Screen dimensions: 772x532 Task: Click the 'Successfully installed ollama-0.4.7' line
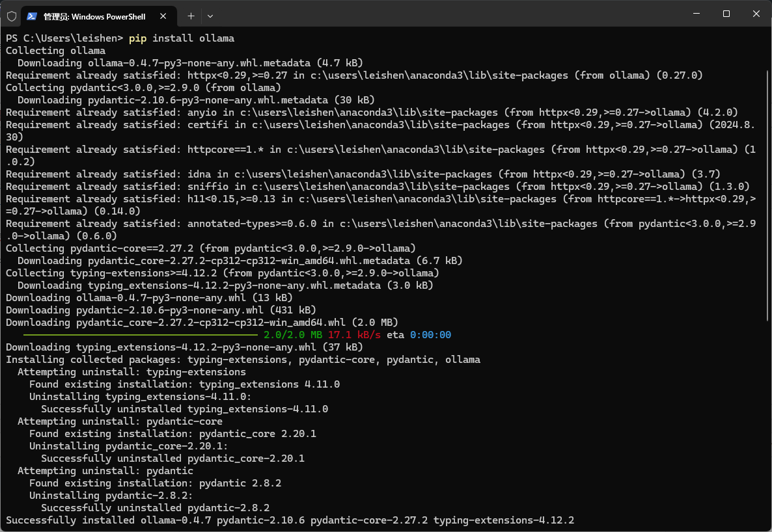pyautogui.click(x=290, y=520)
